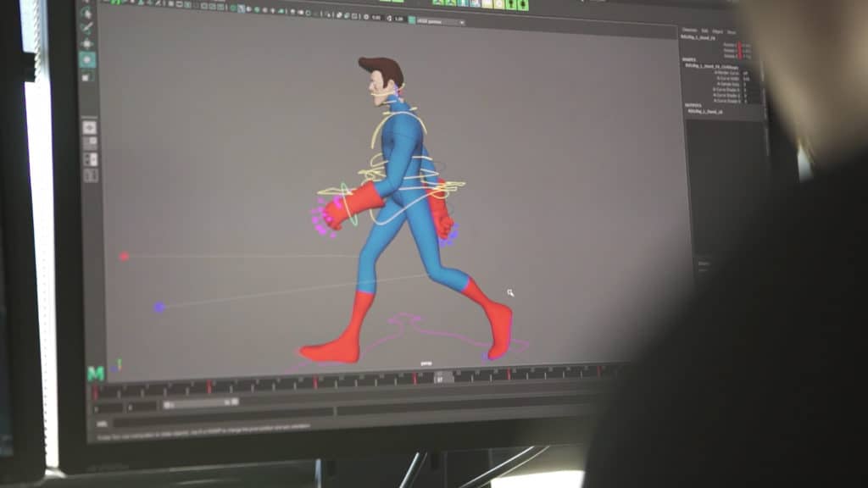The image size is (868, 488).
Task: Click the first red keyframe at timeline start
Action: coord(96,392)
